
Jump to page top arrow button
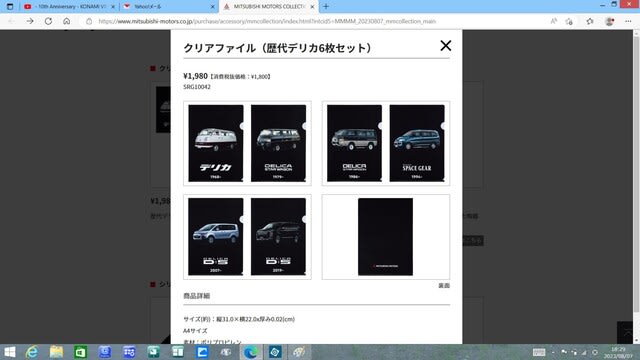point(625,333)
